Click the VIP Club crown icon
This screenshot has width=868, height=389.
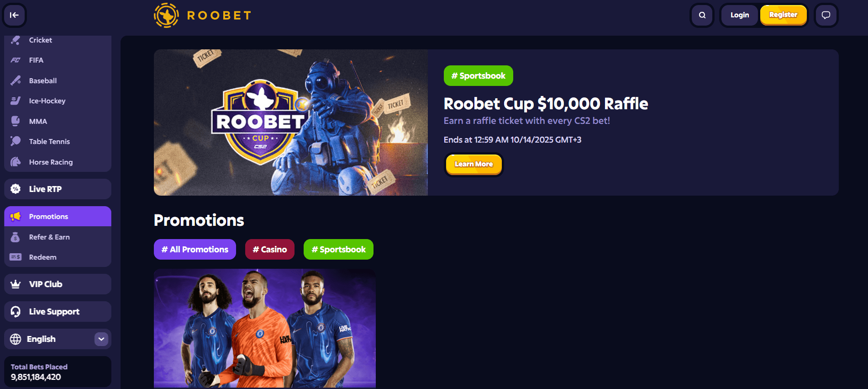pyautogui.click(x=16, y=284)
